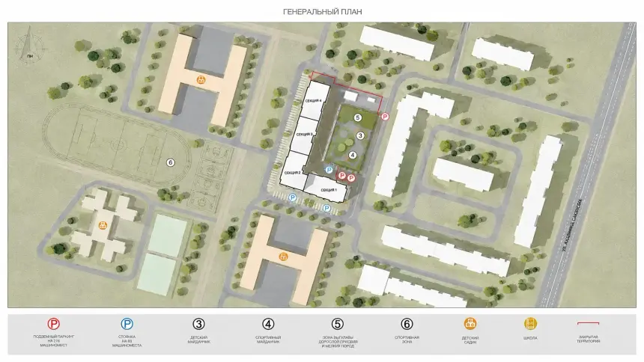Click the Секция 3 building label

point(304,135)
